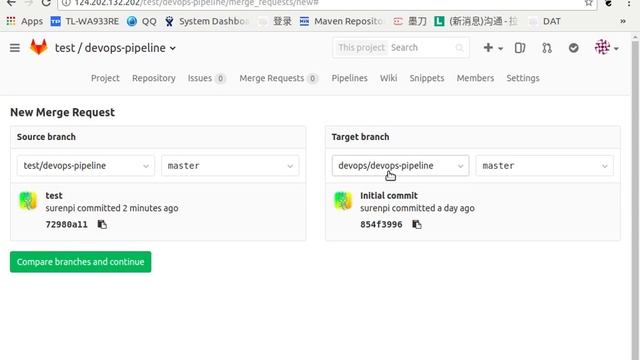Image resolution: width=640 pixels, height=360 pixels.
Task: Show more bookmarks with the chevron
Action: 623,21
